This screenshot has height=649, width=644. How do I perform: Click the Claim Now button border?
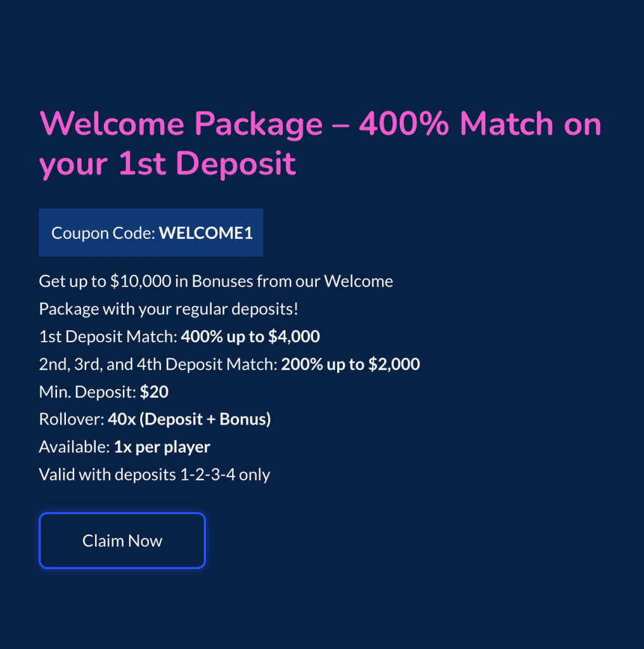(122, 513)
